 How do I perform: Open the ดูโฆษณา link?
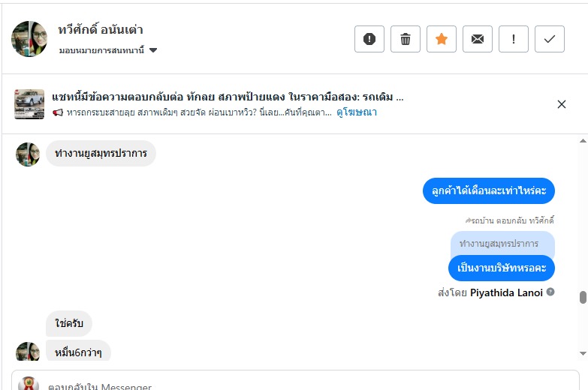(x=357, y=112)
